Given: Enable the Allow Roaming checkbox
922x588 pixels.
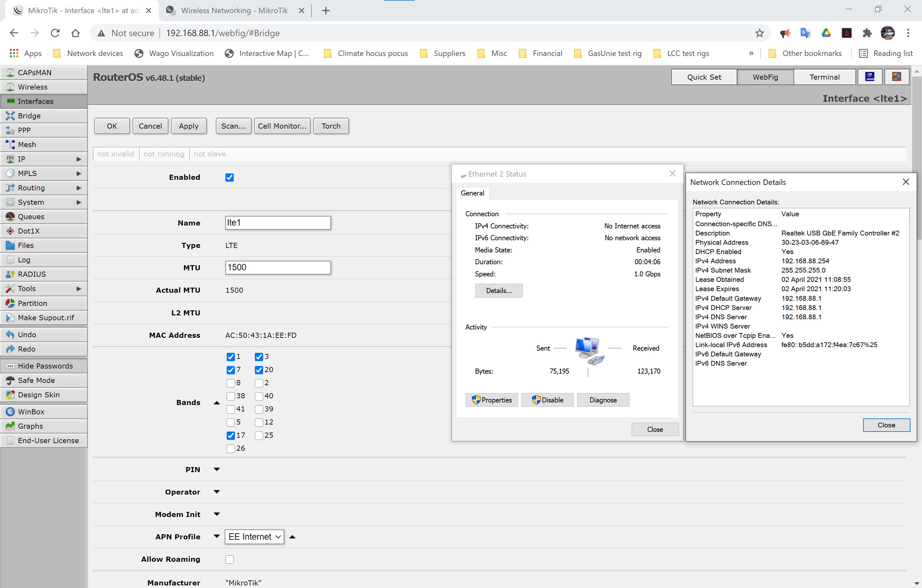Looking at the screenshot, I should tap(229, 559).
